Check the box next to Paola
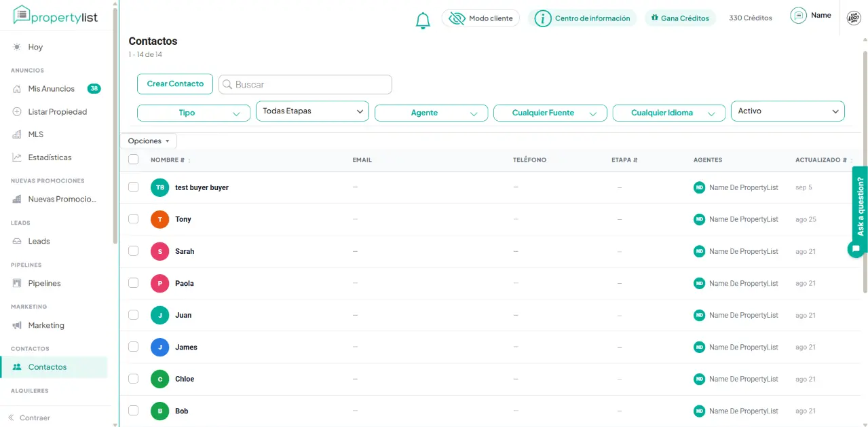Screen dimensions: 868x427 coord(134,283)
